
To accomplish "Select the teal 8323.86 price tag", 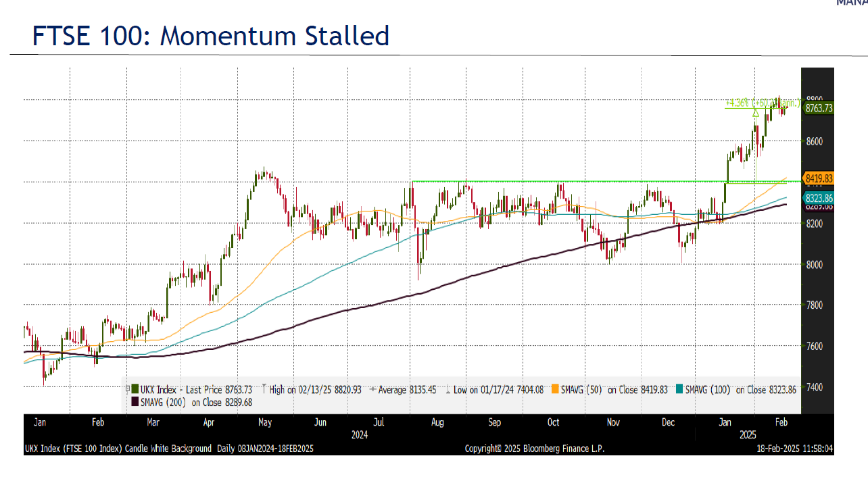I will coord(818,198).
